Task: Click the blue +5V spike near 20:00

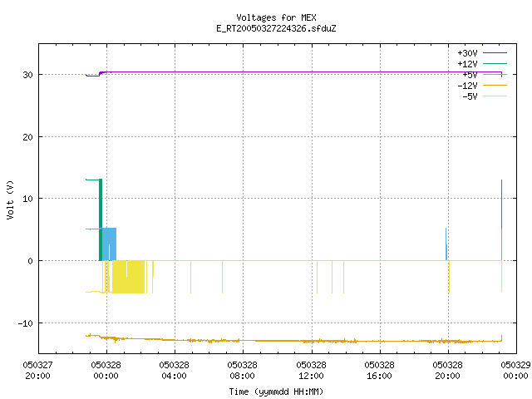Action: point(446,244)
